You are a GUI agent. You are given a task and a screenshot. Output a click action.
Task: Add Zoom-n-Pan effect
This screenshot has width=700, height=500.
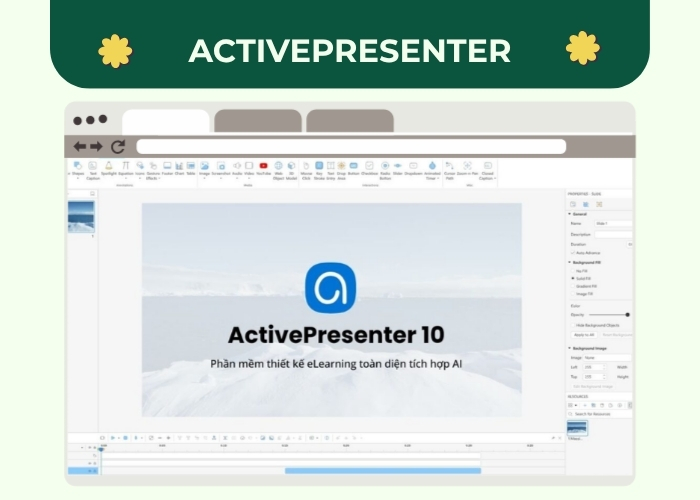(x=467, y=169)
